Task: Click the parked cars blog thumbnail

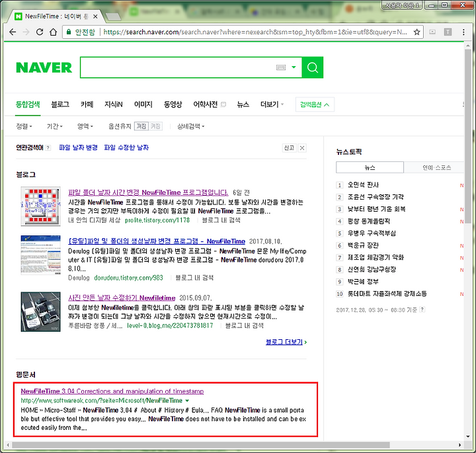Action: click(x=41, y=312)
